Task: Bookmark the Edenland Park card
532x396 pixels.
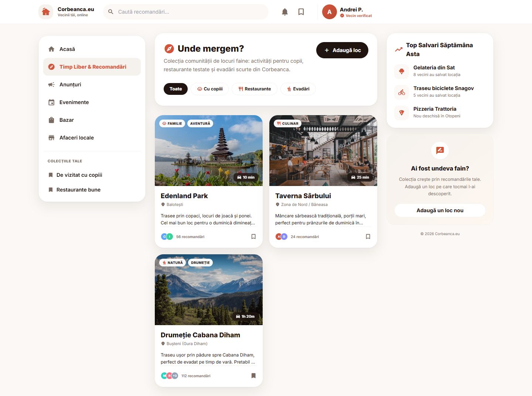Action: click(253, 237)
